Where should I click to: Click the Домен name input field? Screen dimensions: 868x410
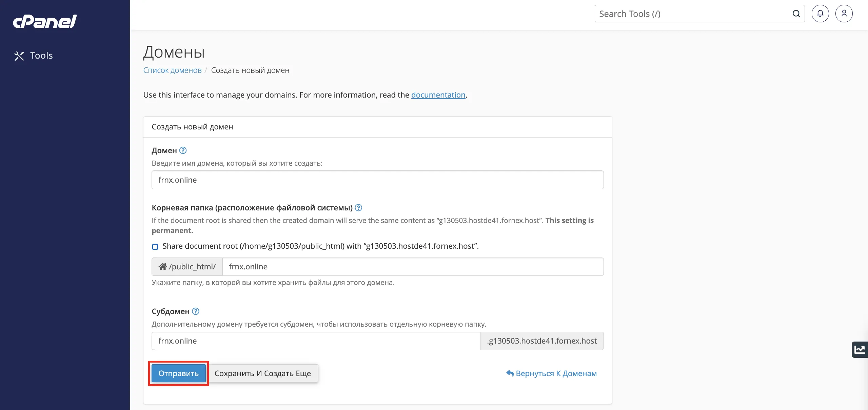(x=377, y=180)
